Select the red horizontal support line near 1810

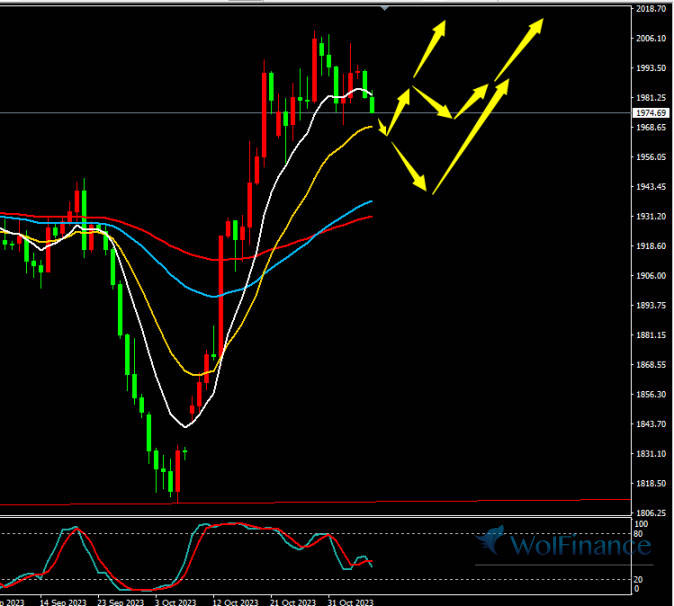[316, 502]
